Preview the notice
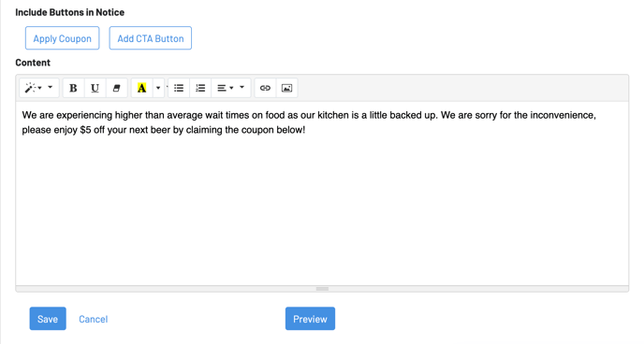This screenshot has height=344, width=644. (310, 319)
